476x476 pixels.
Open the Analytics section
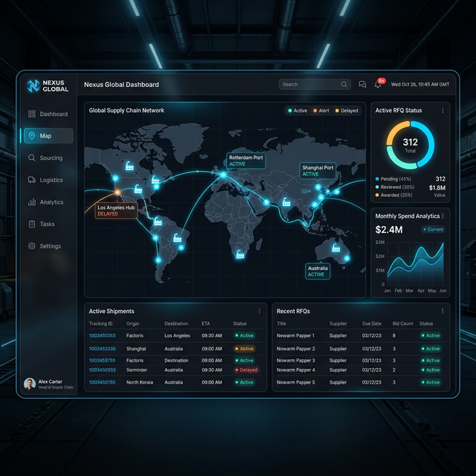pyautogui.click(x=48, y=202)
